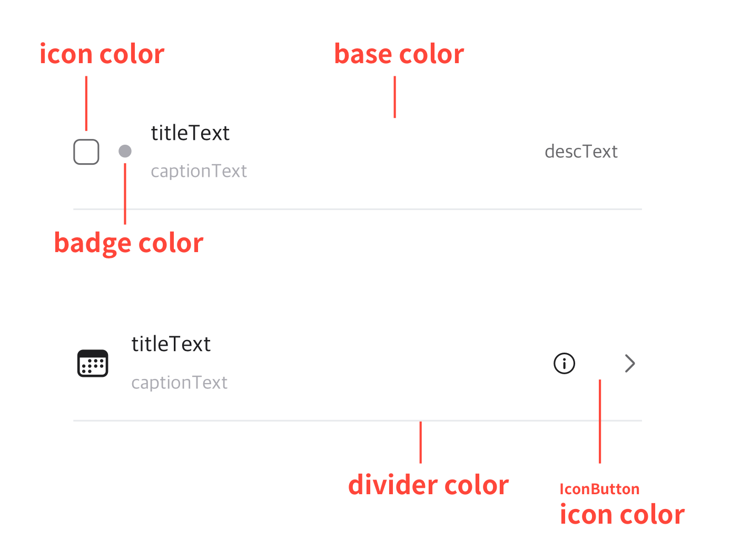731x560 pixels.
Task: Expand the right chevron arrow
Action: click(630, 363)
